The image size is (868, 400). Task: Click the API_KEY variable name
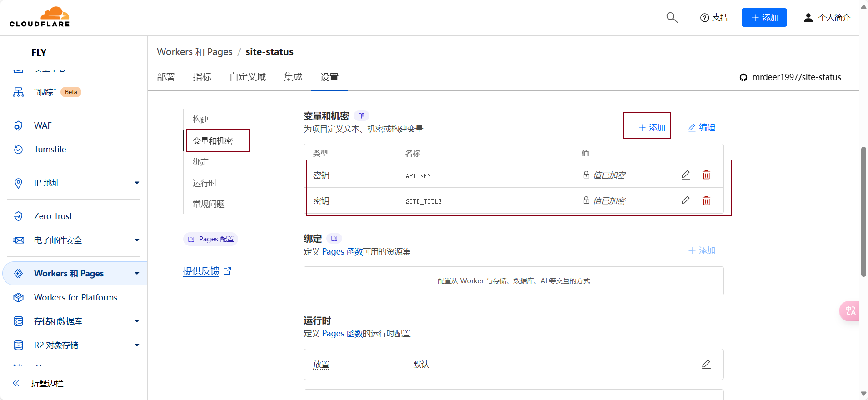[x=418, y=176]
